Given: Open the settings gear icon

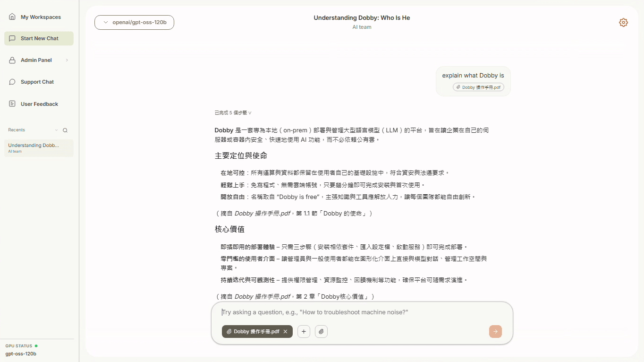Looking at the screenshot, I should 623,22.
